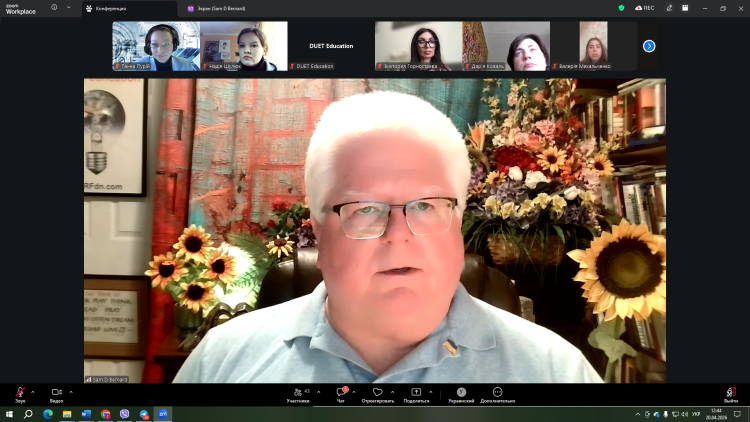Open the Отреагировать reactions menu

tap(377, 393)
